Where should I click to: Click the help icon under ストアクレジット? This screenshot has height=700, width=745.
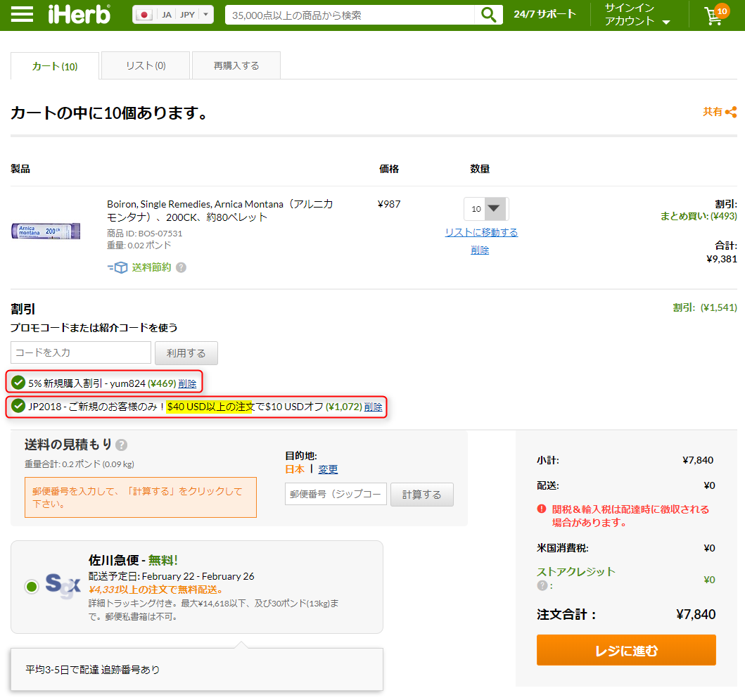pyautogui.click(x=542, y=585)
